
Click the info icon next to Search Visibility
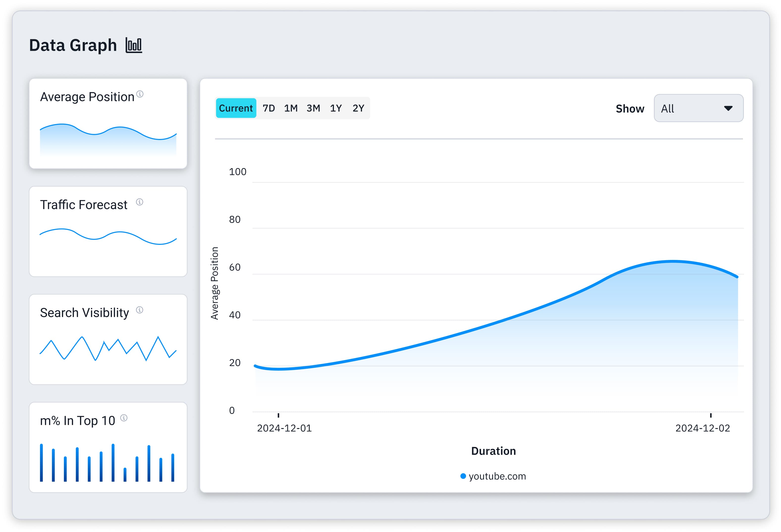point(139,310)
